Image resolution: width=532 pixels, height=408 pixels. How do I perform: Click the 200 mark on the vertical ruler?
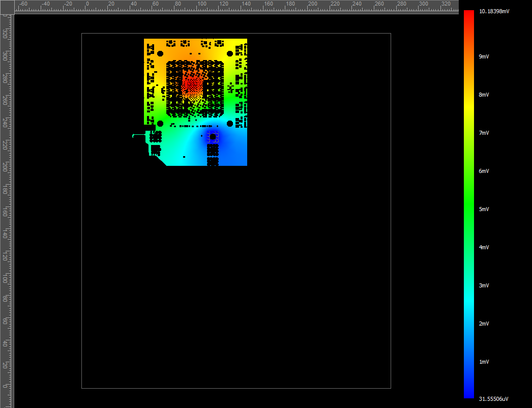click(x=5, y=167)
